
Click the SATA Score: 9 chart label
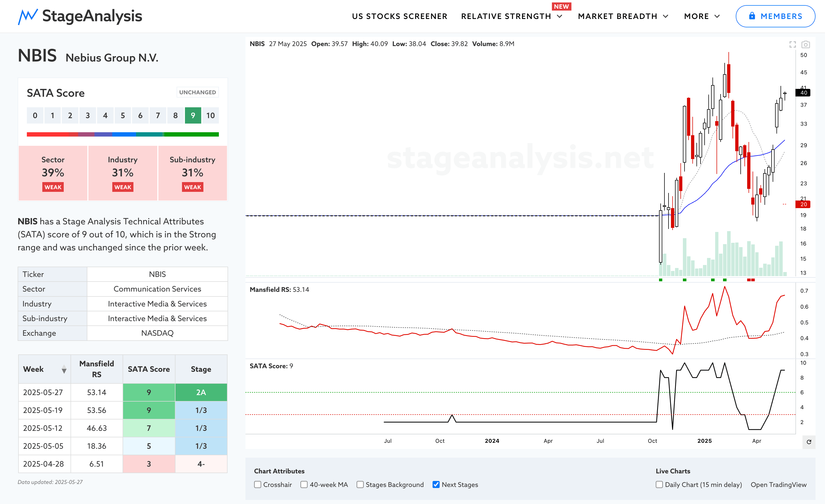(x=271, y=366)
